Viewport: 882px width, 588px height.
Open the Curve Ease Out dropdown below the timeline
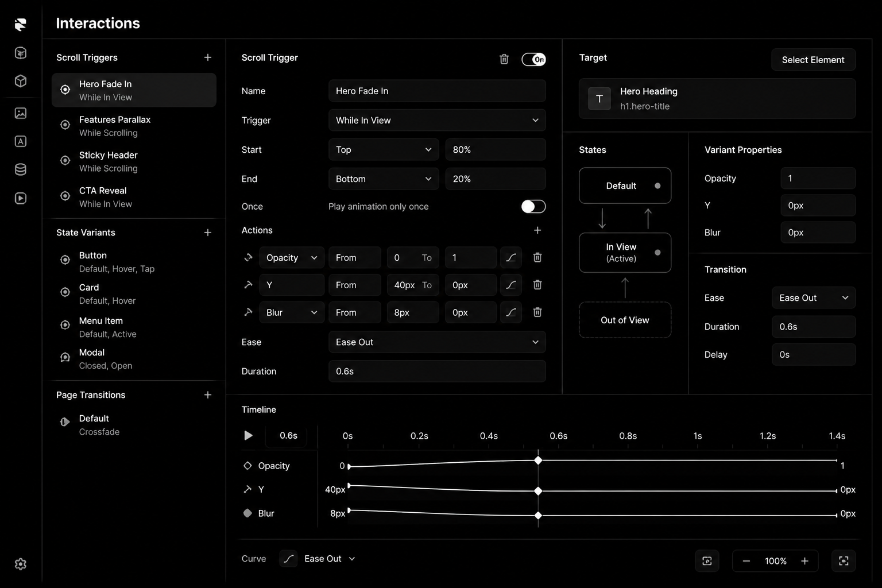330,559
